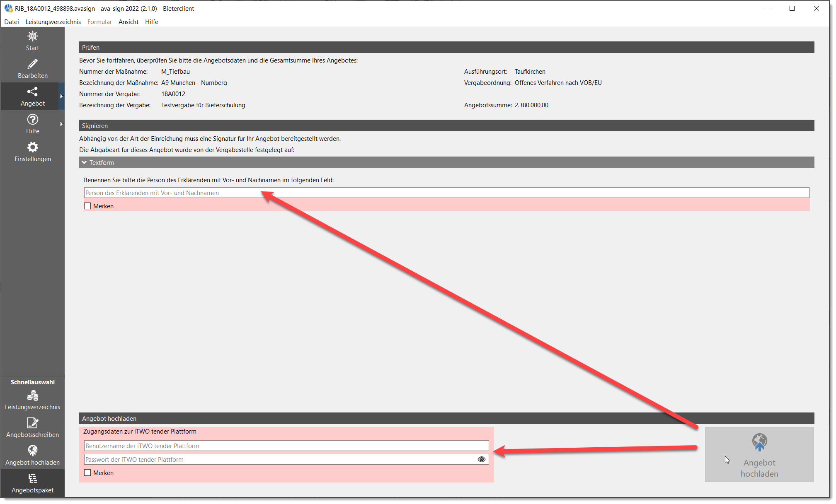
Task: Open the Datei menu
Action: coord(12,22)
